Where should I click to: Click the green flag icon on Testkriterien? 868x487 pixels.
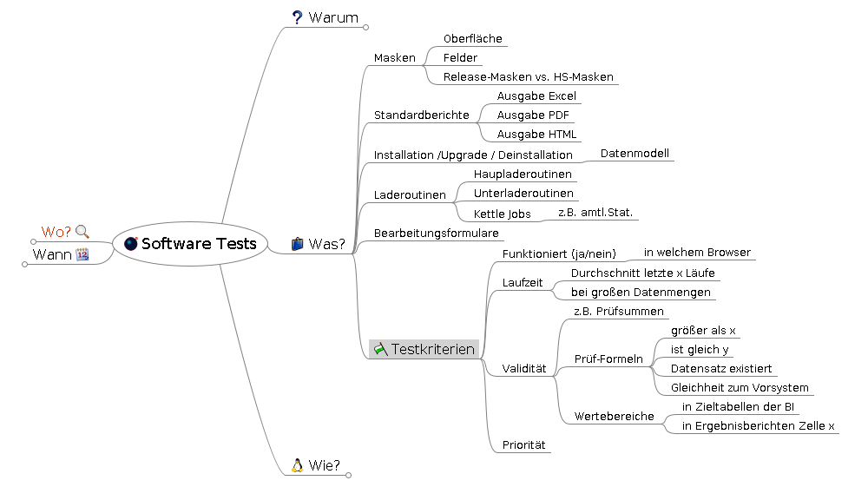tap(379, 349)
